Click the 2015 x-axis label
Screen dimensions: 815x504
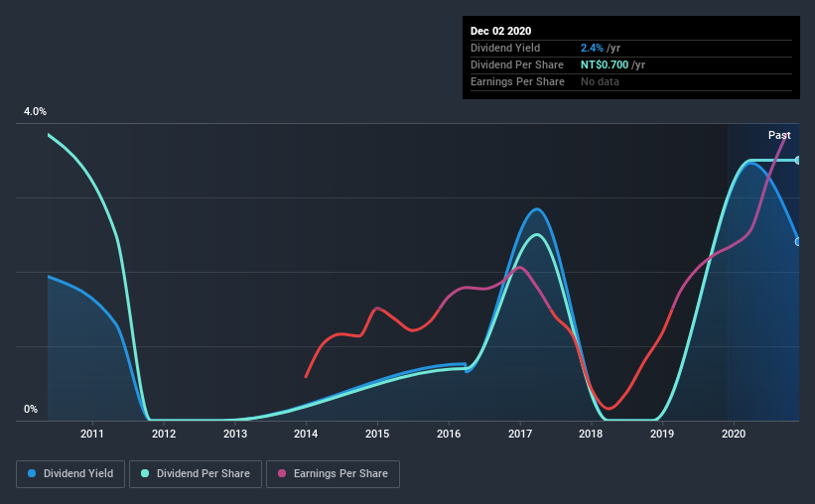[377, 434]
